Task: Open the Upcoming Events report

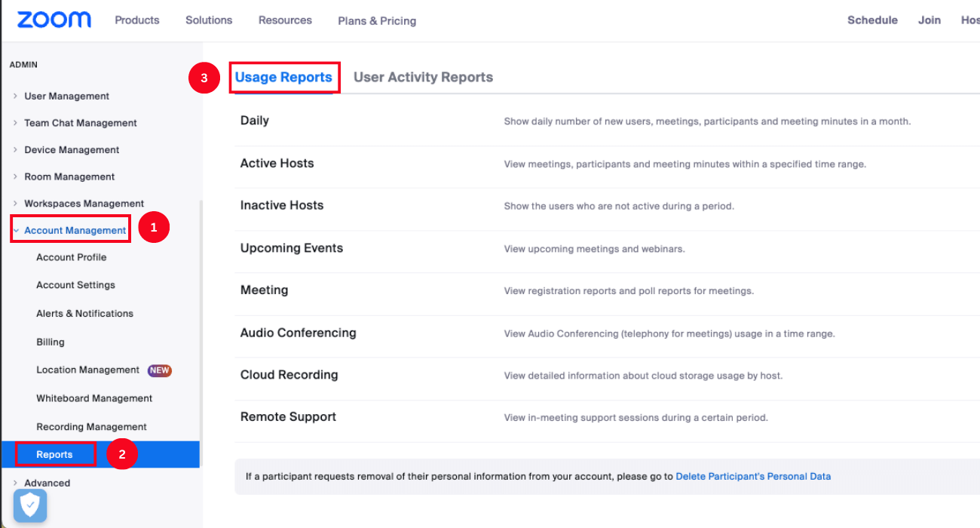Action: coord(292,248)
